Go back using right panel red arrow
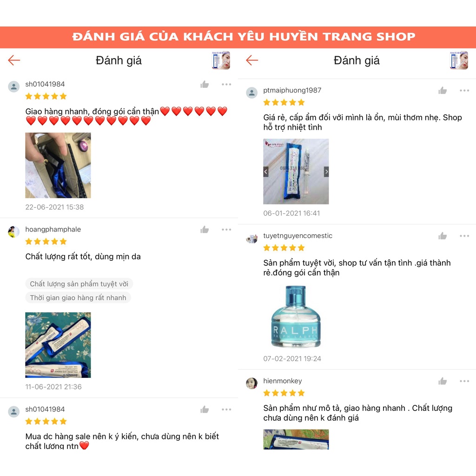476x476 pixels. click(252, 60)
